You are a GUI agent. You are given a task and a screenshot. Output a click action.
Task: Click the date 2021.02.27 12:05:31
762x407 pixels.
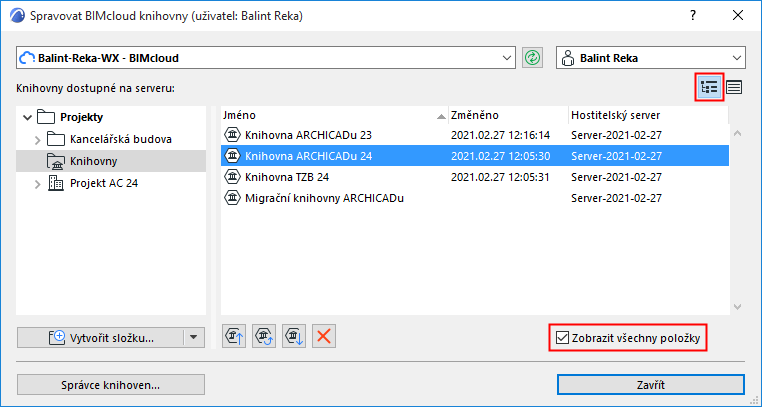pyautogui.click(x=500, y=177)
